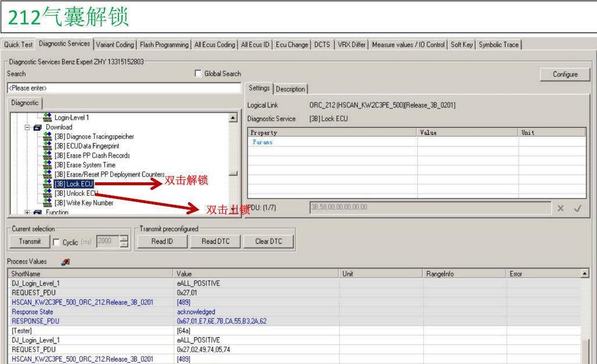The width and height of the screenshot is (597, 364).
Task: Expand the Function tree node
Action: 28,212
